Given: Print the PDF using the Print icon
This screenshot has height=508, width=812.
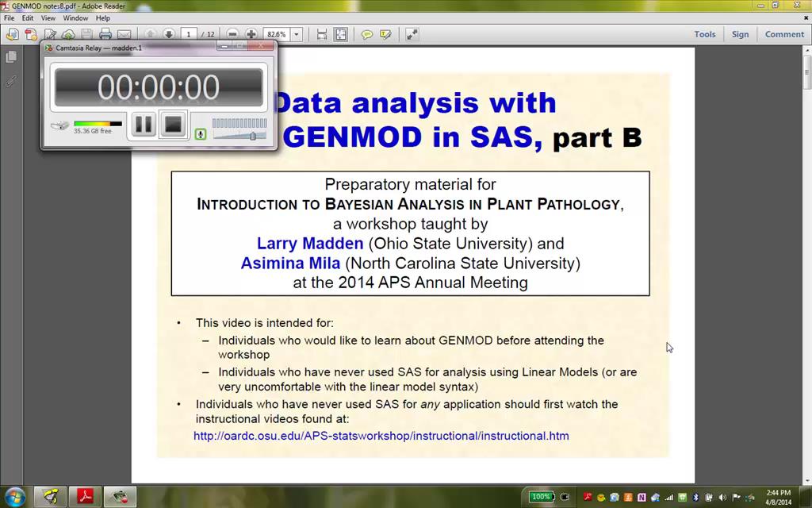Looking at the screenshot, I should tap(104, 33).
